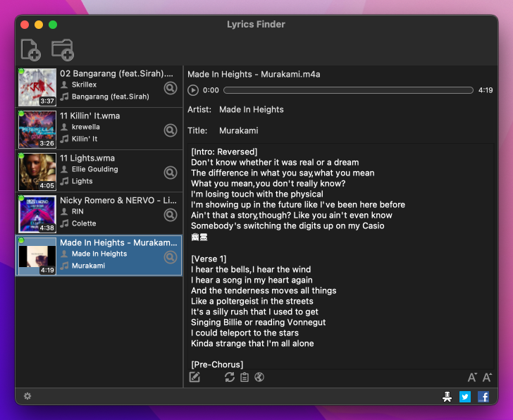Image resolution: width=513 pixels, height=420 pixels.
Task: Select Krewella album art thumbnail
Action: pos(37,129)
